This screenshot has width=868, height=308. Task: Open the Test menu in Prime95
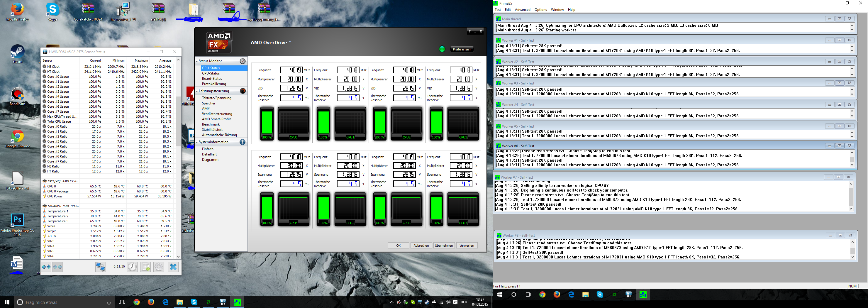498,10
